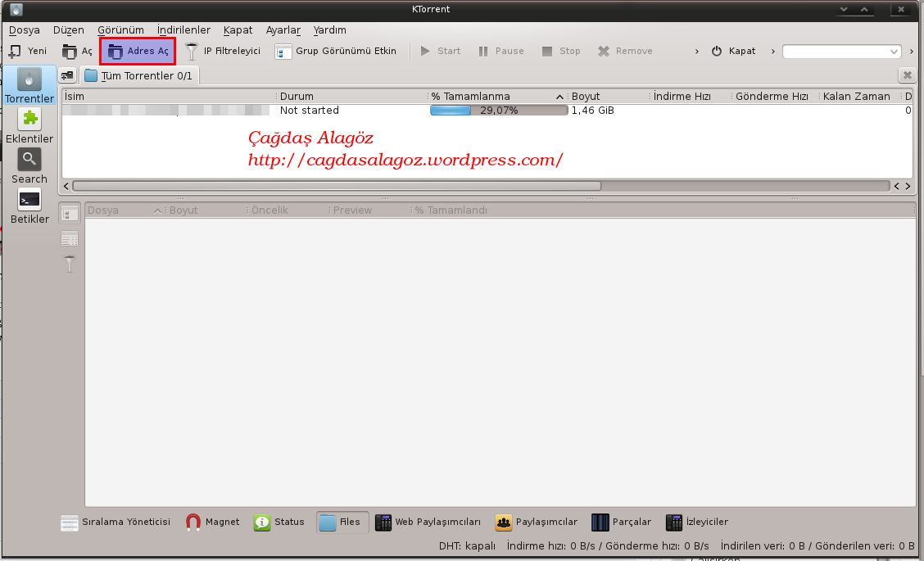Click the 29,07% progress bar of the torrent

(x=499, y=111)
